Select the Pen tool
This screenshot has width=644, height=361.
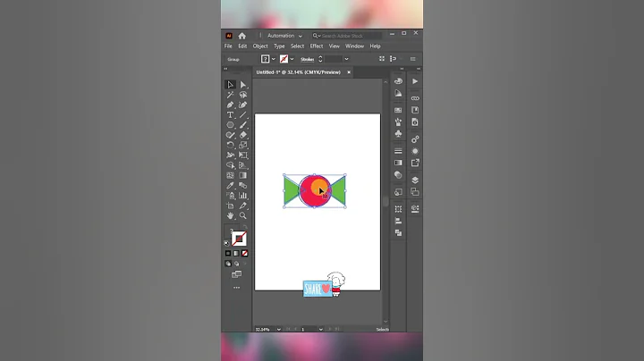pyautogui.click(x=231, y=105)
